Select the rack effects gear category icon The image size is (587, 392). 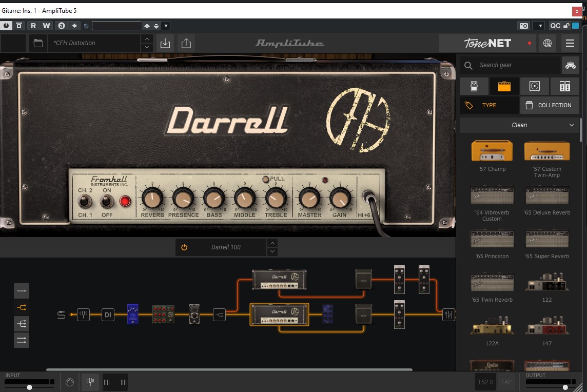tap(565, 86)
